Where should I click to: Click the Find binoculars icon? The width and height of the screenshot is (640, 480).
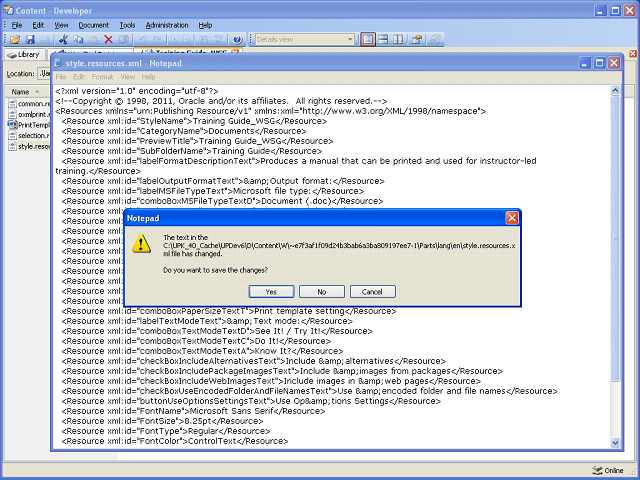(203, 40)
